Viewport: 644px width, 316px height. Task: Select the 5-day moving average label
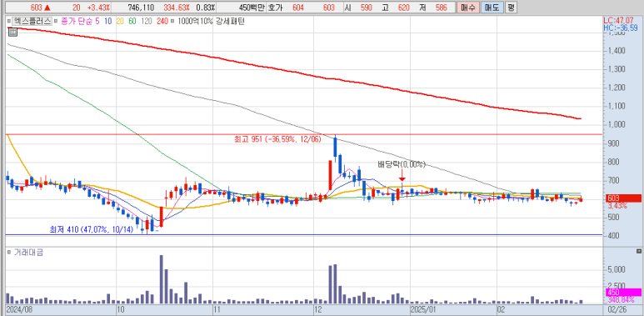click(97, 22)
